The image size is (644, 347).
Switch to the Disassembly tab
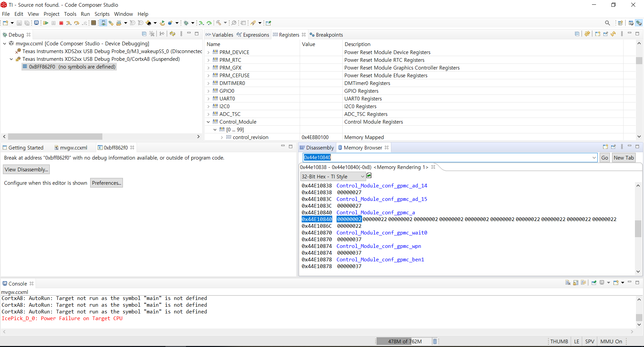tap(317, 147)
